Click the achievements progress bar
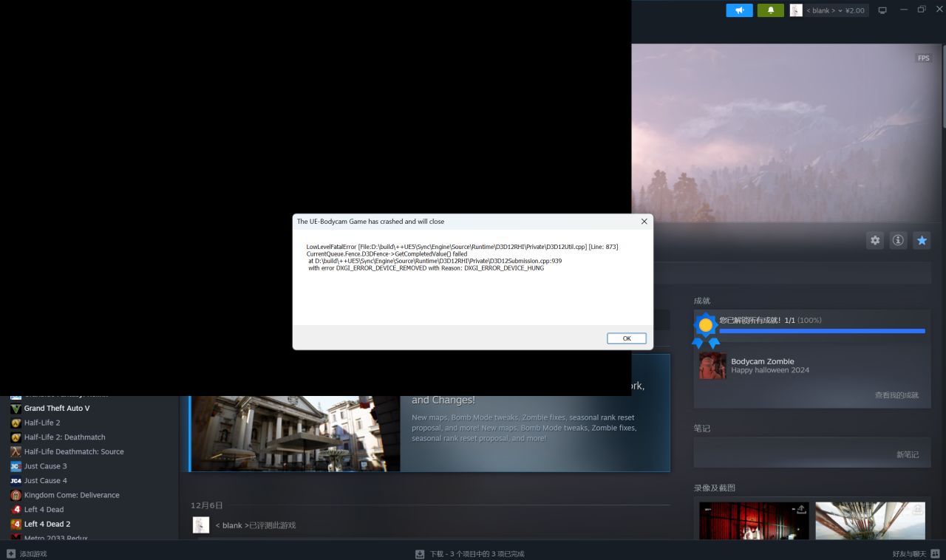 tap(822, 331)
